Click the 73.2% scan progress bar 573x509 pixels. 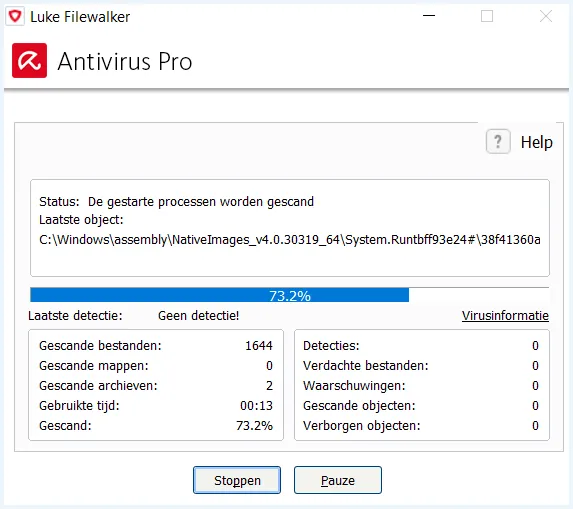tap(289, 295)
